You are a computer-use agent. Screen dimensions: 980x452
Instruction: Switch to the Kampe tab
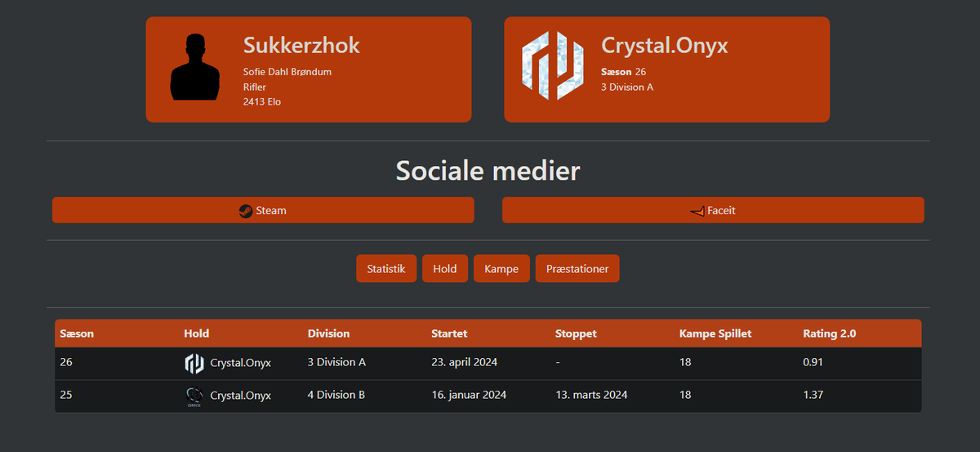[x=501, y=269]
